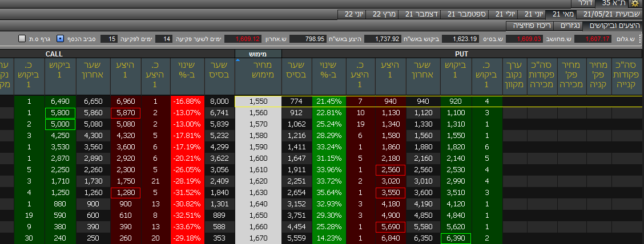
Task: Click the highlighted CALL bid cell 5,800
Action: [60, 113]
